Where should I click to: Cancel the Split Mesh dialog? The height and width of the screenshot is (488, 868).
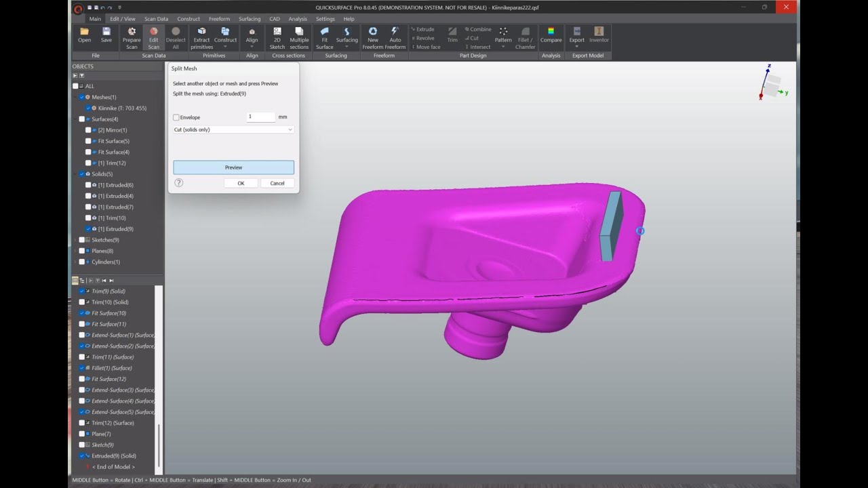(x=277, y=183)
